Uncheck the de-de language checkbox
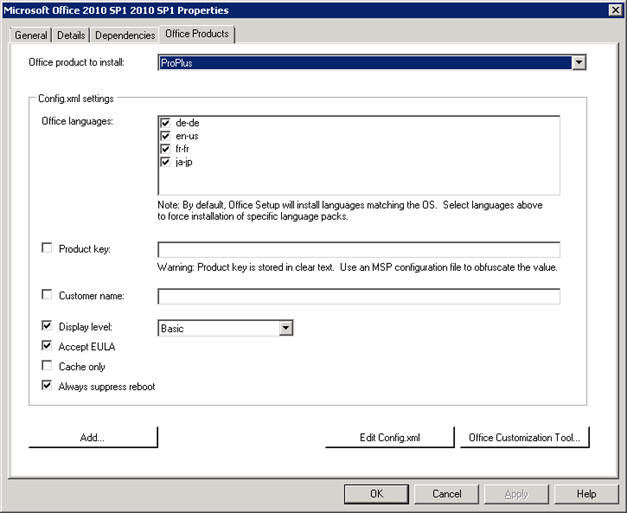627x513 pixels. point(165,122)
